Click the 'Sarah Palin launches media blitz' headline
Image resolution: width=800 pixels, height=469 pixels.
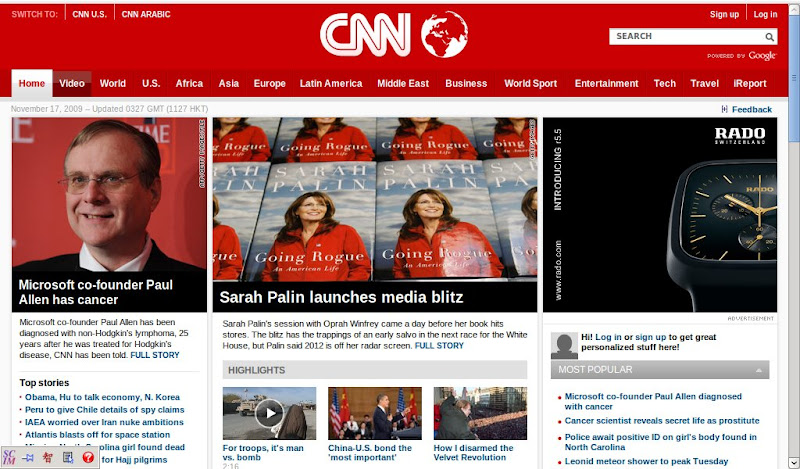point(341,297)
